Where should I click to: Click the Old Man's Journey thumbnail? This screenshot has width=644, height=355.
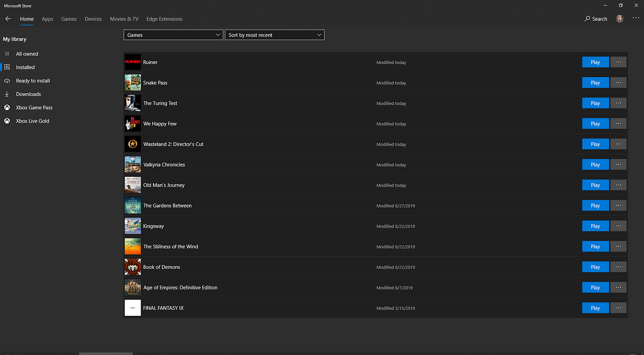132,185
